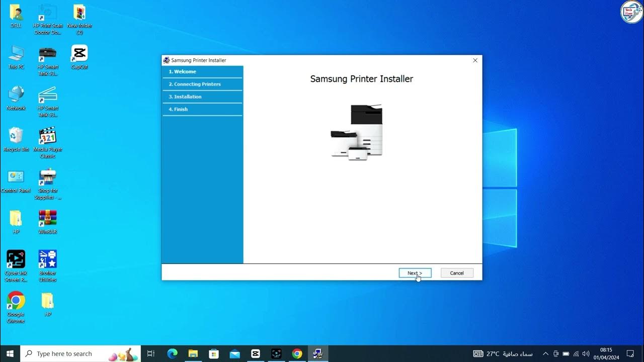This screenshot has width=644, height=362.
Task: Close the Samsung Printer Installer window
Action: [475, 60]
